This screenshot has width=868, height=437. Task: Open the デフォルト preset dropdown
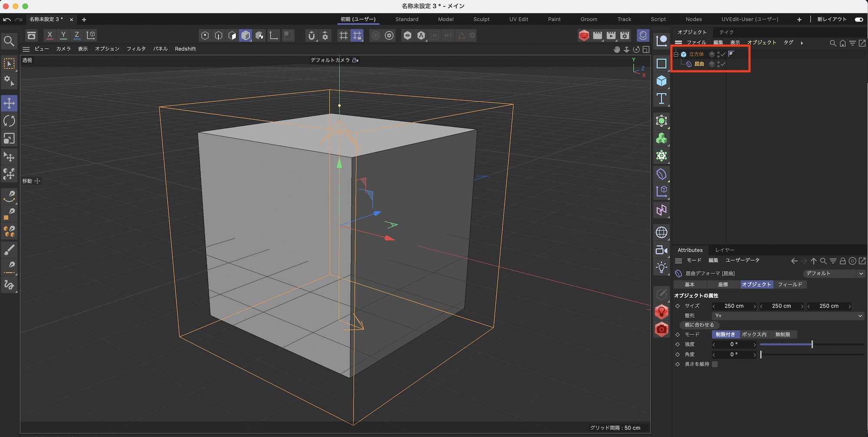coord(834,274)
